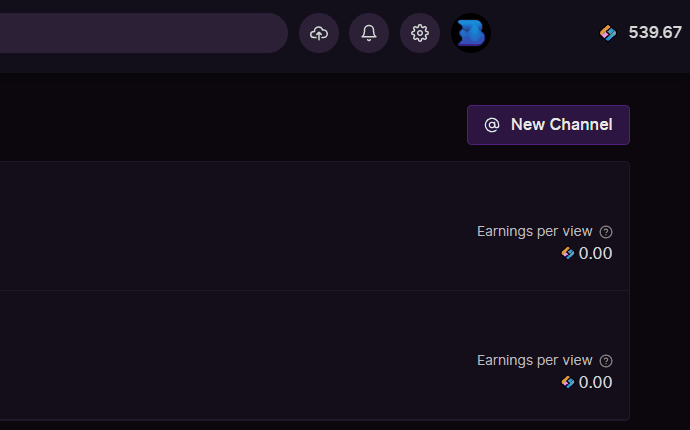Open notifications via the bell icon
The width and height of the screenshot is (690, 430).
click(x=369, y=33)
